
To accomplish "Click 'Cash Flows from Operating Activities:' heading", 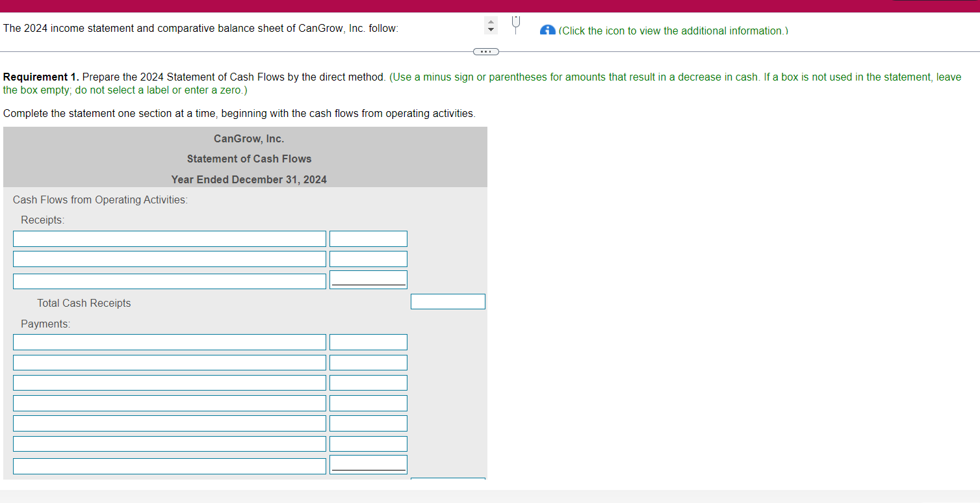I will [100, 200].
